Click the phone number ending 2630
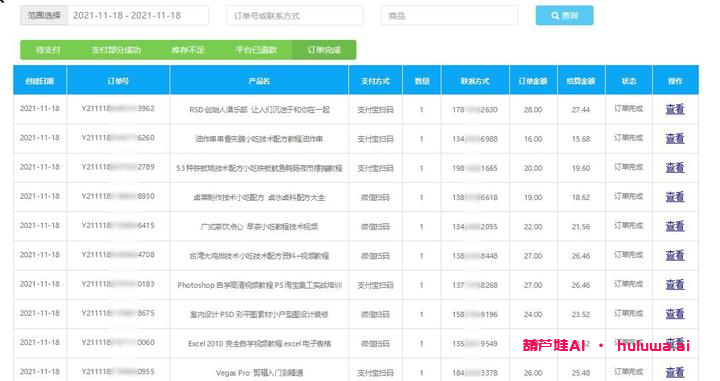The width and height of the screenshot is (720, 381). [x=475, y=110]
